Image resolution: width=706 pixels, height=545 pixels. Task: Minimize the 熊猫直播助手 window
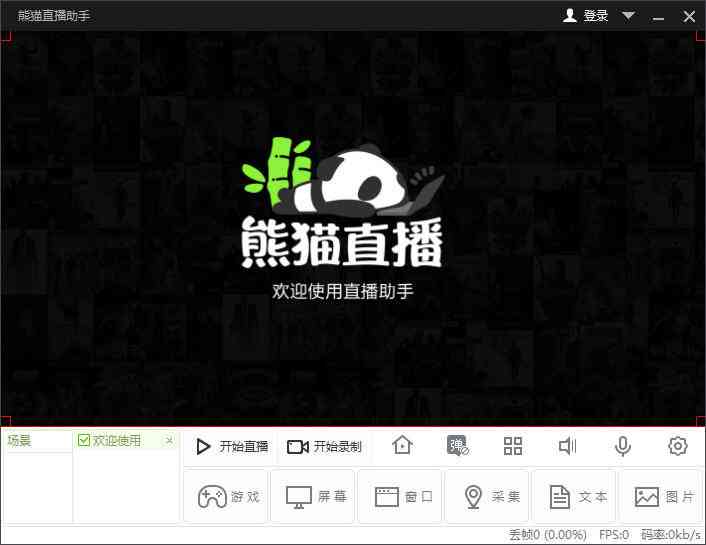click(x=658, y=18)
